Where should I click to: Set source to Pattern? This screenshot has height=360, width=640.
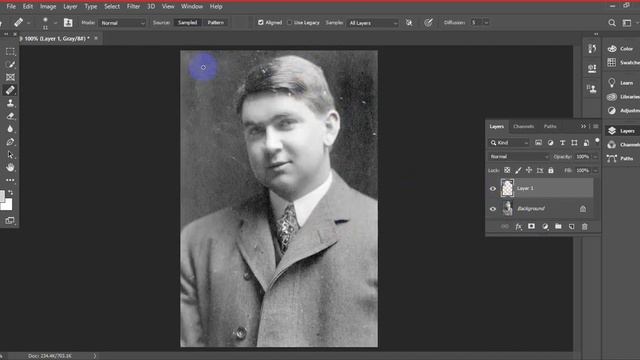coord(216,22)
